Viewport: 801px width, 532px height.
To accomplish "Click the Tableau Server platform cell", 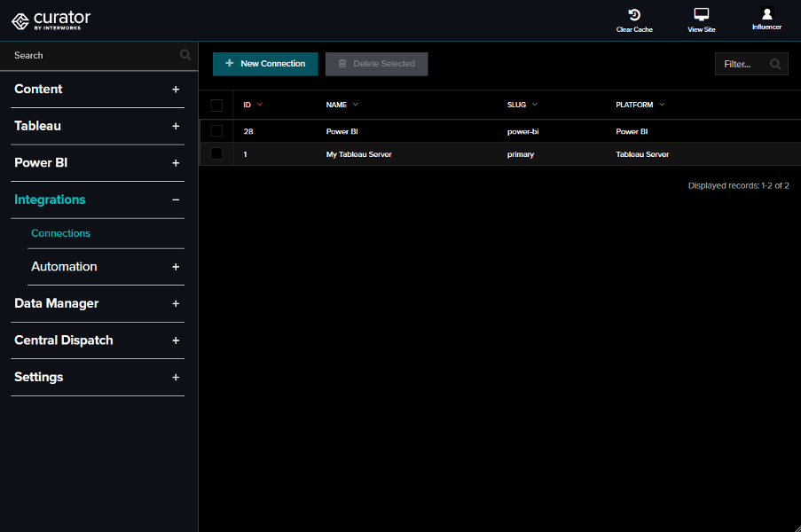I will 642,154.
